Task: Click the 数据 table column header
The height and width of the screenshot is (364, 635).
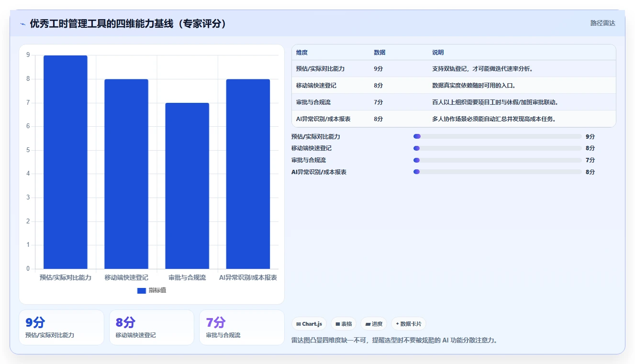Action: 379,53
